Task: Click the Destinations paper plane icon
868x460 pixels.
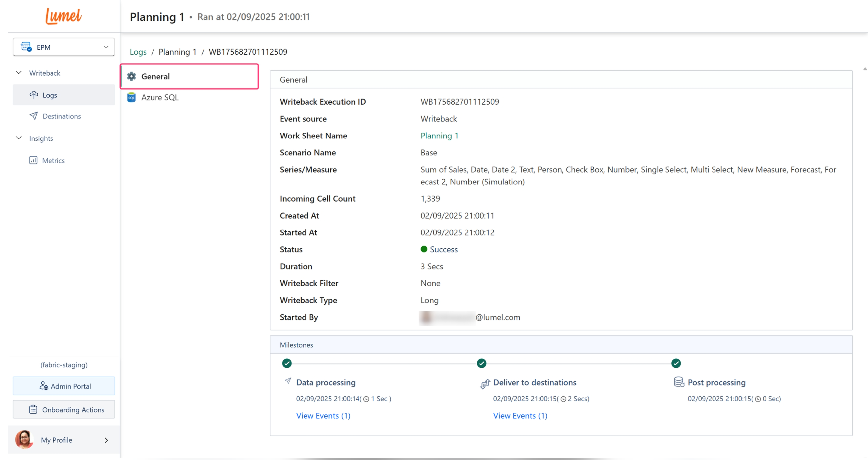Action: tap(34, 116)
